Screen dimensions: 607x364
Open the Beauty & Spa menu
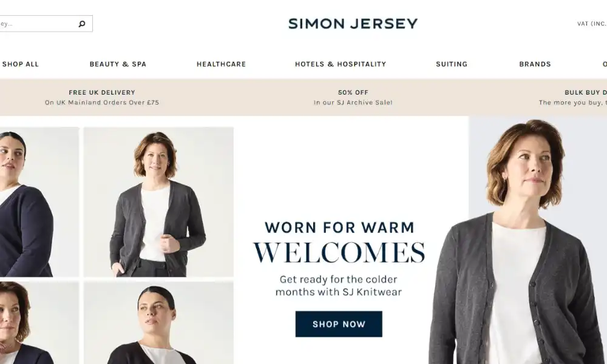[x=118, y=64]
